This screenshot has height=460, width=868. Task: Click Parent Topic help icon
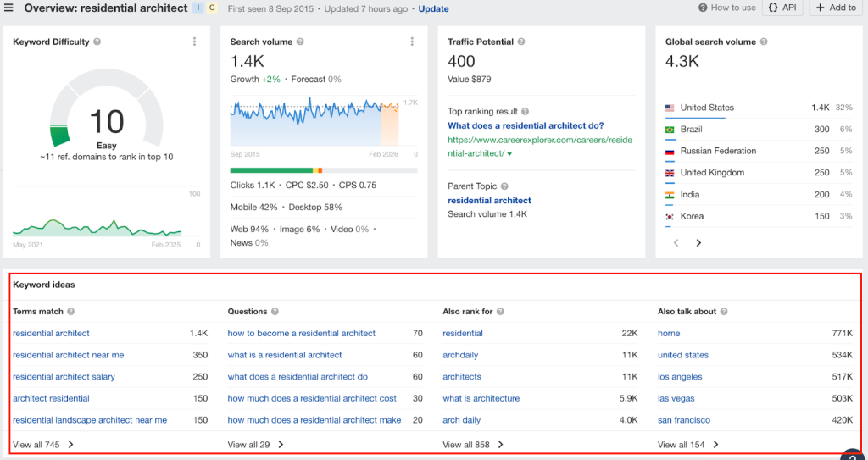coord(505,186)
